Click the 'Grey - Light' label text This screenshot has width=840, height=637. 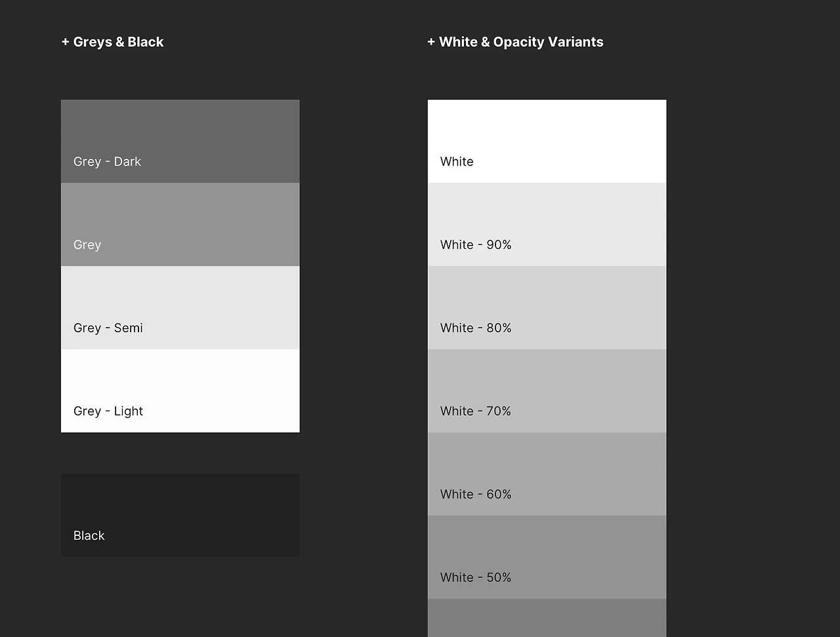click(x=108, y=411)
